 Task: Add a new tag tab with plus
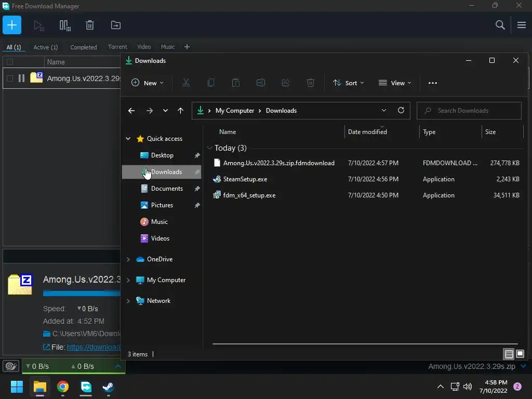pyautogui.click(x=187, y=47)
